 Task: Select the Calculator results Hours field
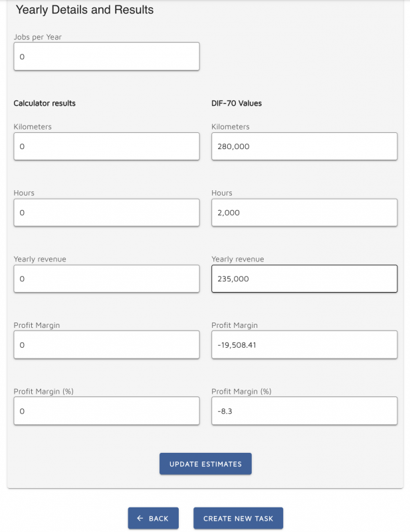[106, 212]
